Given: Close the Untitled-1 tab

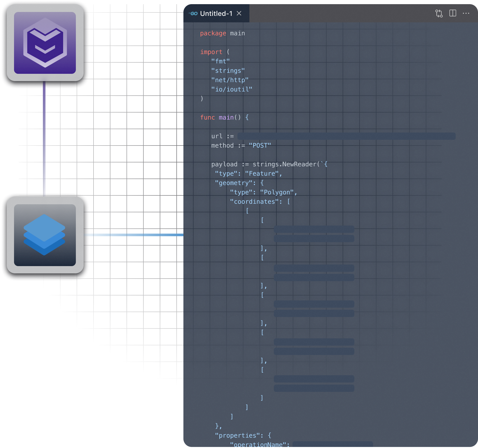Looking at the screenshot, I should click(x=239, y=13).
